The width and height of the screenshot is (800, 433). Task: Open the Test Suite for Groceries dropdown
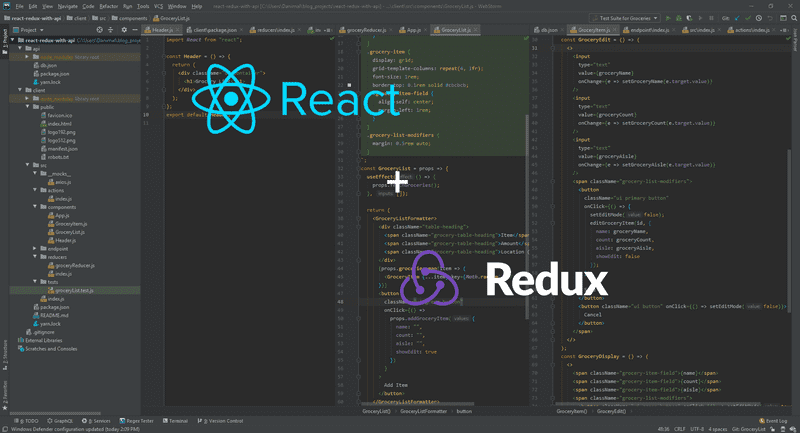[624, 18]
